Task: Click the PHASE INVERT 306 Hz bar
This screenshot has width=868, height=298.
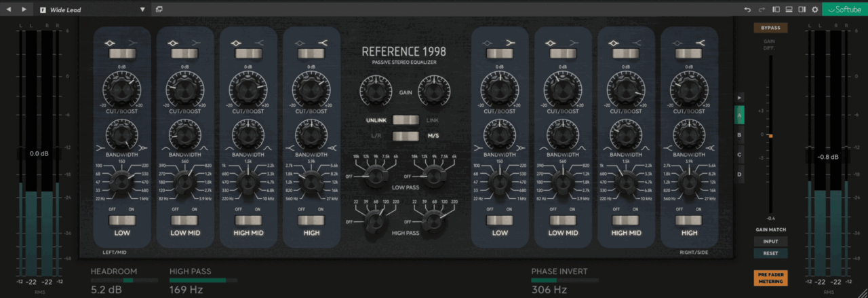Action: (x=564, y=280)
